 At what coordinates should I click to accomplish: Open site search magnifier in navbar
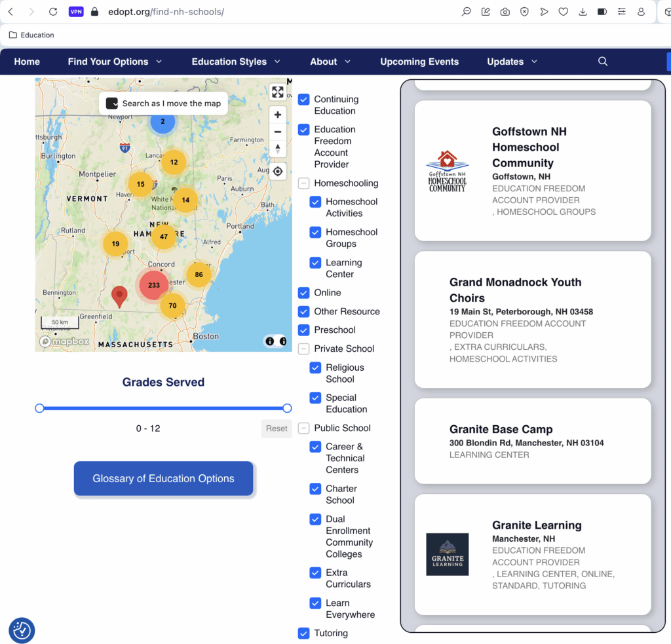[603, 62]
